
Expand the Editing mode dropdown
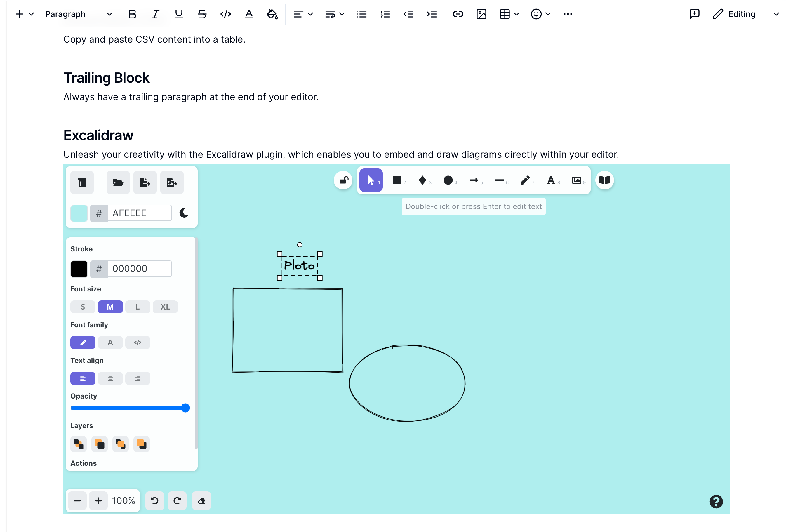[x=776, y=14]
